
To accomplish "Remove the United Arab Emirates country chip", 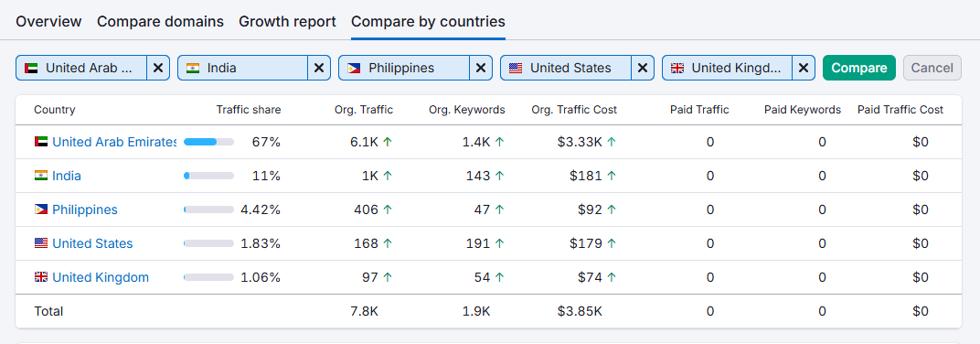I will point(158,69).
